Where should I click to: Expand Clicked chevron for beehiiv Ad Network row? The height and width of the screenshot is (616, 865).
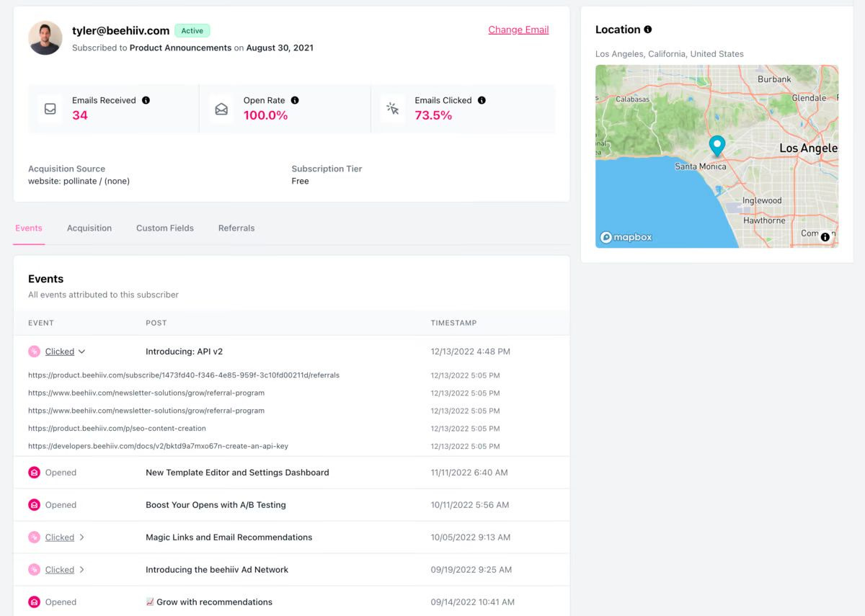click(81, 570)
